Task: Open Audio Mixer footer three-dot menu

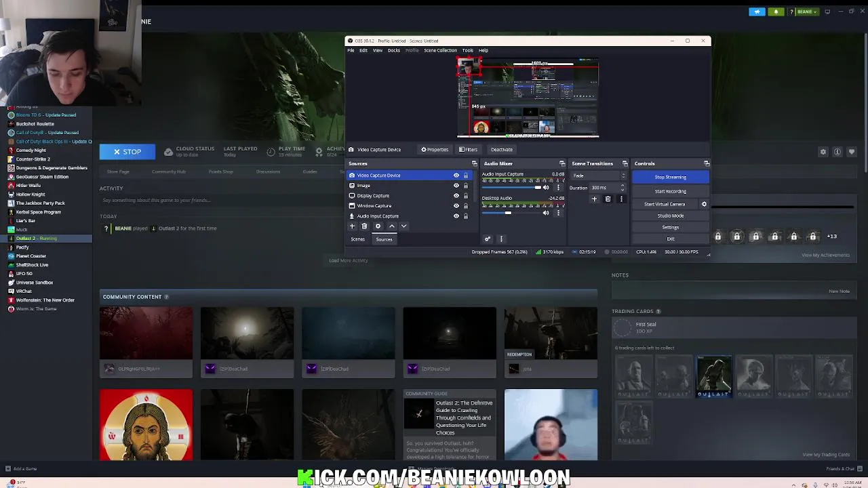Action: point(501,239)
